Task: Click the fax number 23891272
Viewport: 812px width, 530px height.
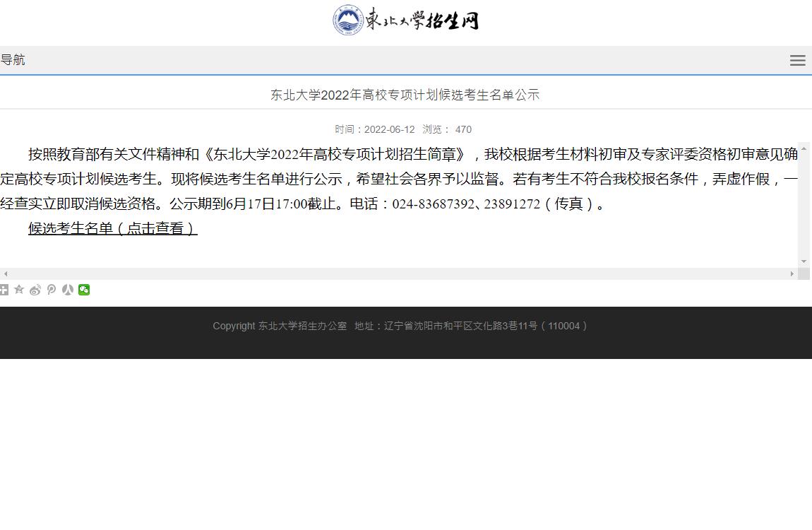Action: pyautogui.click(x=512, y=204)
